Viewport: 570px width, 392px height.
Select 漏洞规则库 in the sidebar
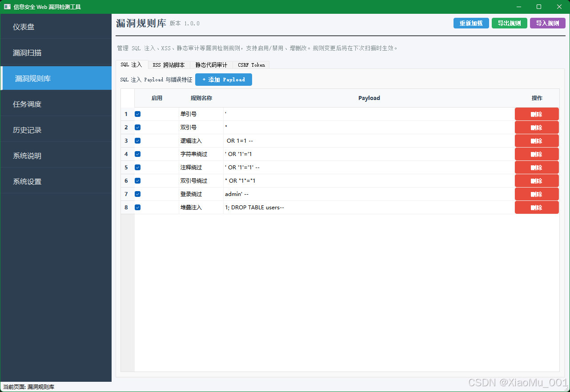click(x=56, y=78)
